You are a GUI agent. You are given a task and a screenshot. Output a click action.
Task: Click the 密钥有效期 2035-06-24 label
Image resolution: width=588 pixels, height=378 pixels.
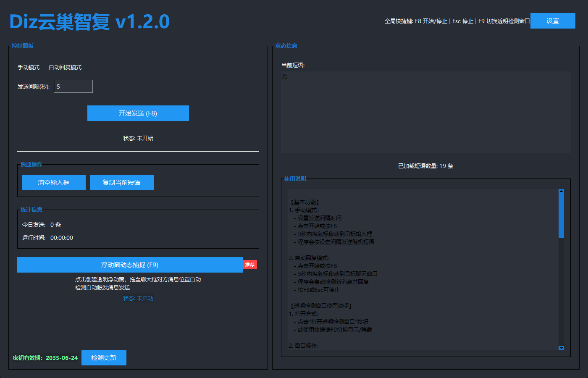(x=45, y=358)
